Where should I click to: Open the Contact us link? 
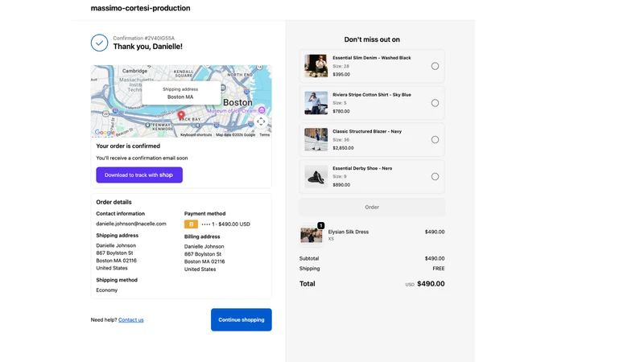(x=131, y=319)
